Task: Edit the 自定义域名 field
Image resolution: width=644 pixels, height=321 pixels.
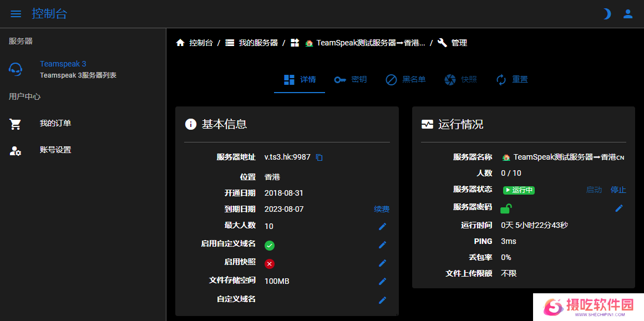Action: click(x=382, y=300)
